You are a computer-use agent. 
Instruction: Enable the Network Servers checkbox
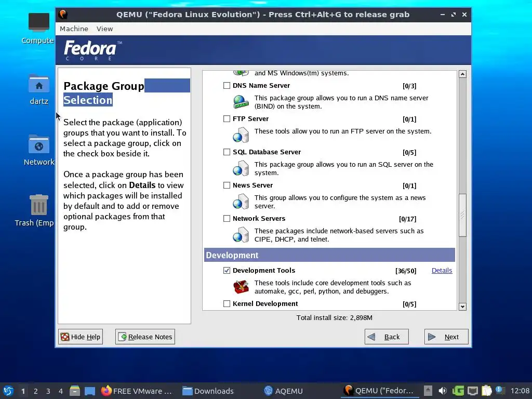tap(227, 219)
